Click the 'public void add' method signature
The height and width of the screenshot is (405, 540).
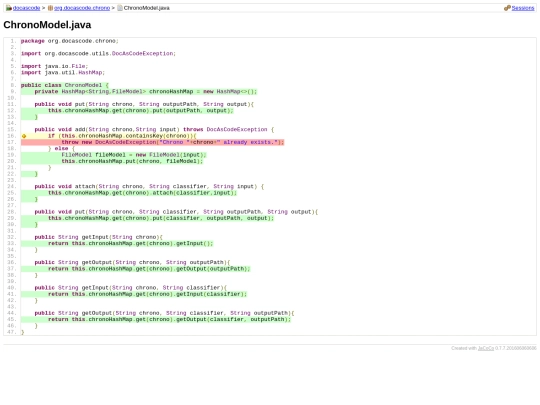point(154,129)
